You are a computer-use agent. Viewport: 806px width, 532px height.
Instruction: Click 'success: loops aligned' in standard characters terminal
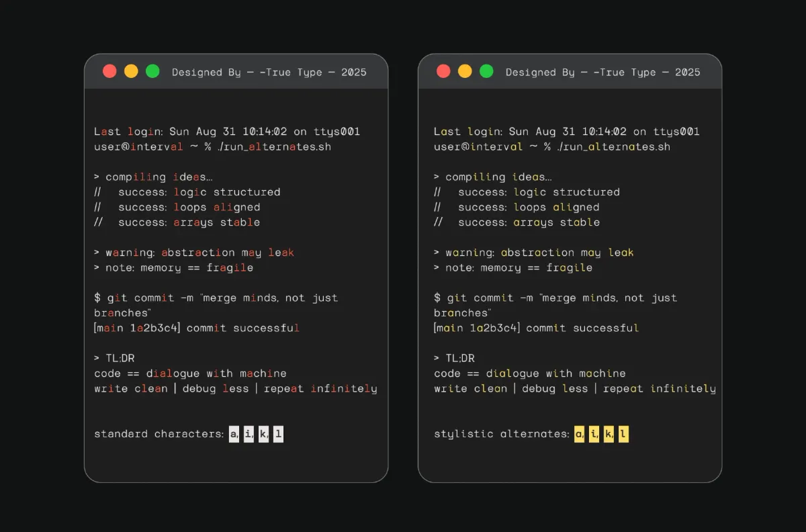[x=189, y=208]
